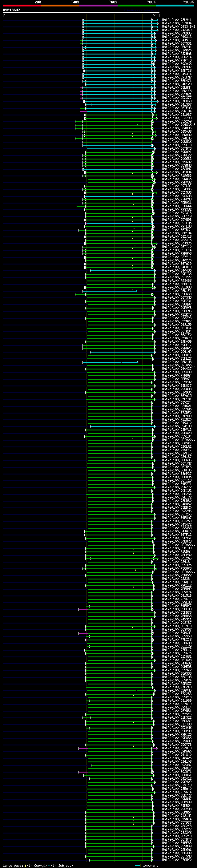Select the UniRef100_B6U471 hit label
Screen dimensions: 197x868
[177, 81]
